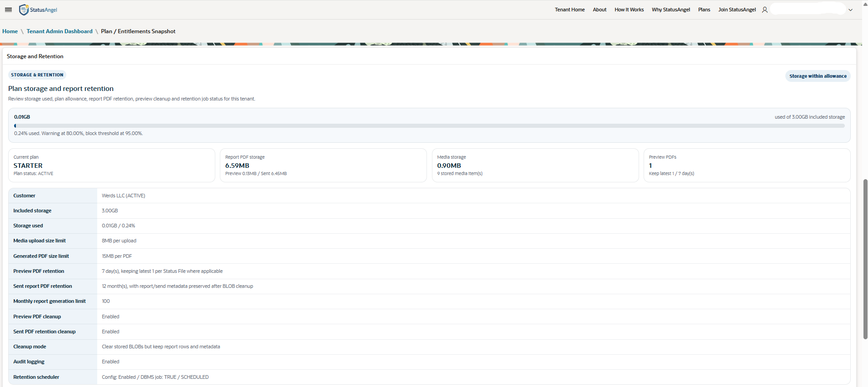Click the 0.01GB usage value
Viewport: 868px width, 387px height.
(x=22, y=117)
